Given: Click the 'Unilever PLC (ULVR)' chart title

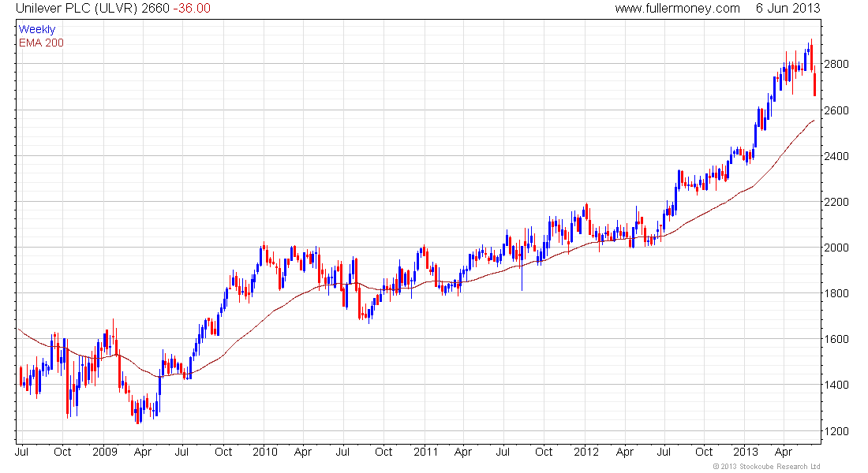Looking at the screenshot, I should 77,9.
